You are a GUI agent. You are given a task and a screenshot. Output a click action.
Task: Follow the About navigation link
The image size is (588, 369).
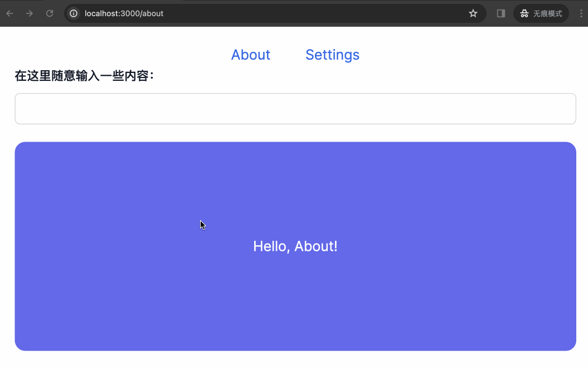(250, 55)
